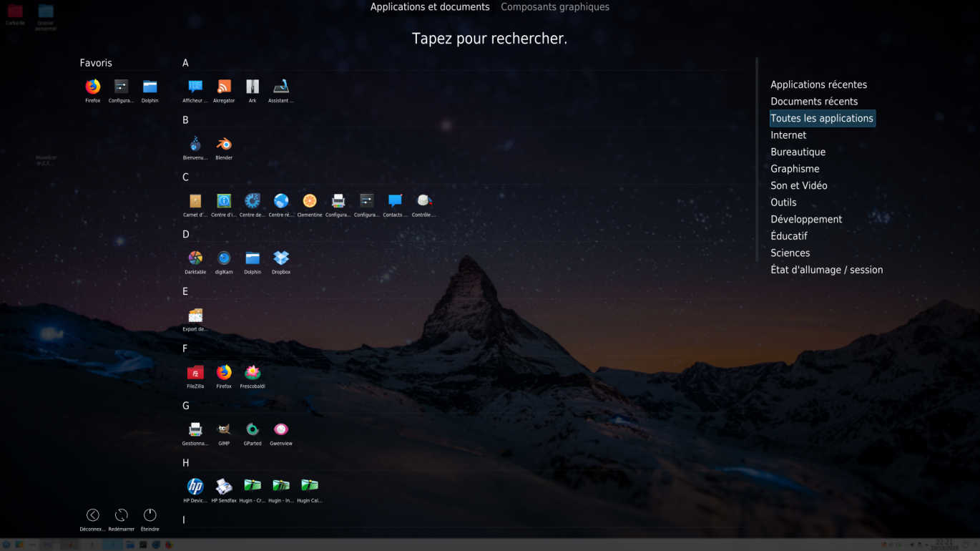This screenshot has height=551, width=980.
Task: Click the Déconnex... logout button
Action: pyautogui.click(x=92, y=515)
